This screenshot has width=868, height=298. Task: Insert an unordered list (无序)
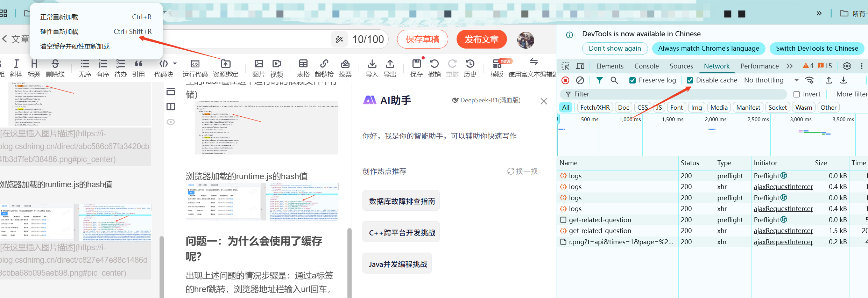coord(85,68)
